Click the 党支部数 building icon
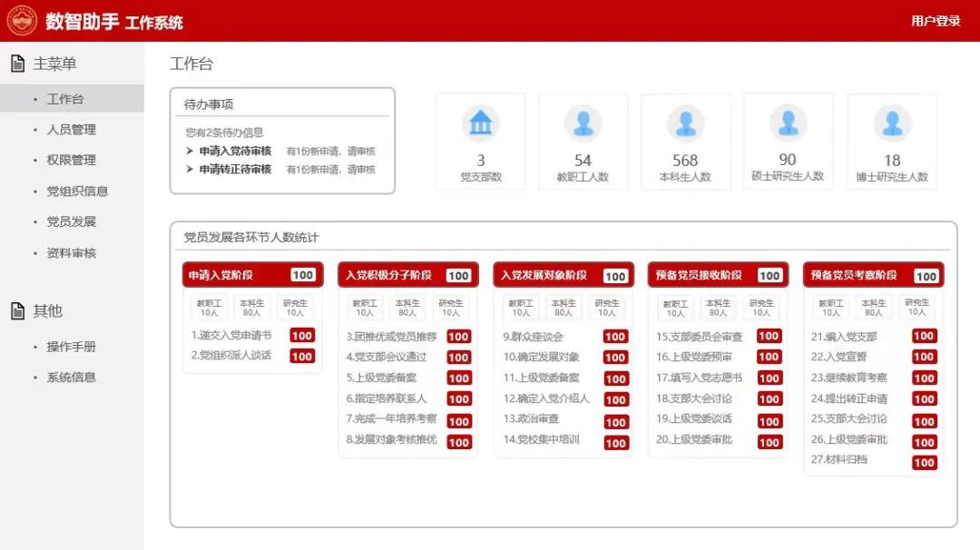The image size is (980, 550). (x=480, y=123)
